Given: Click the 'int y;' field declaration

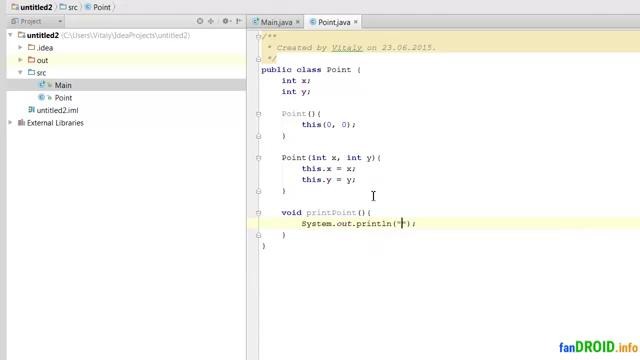Looking at the screenshot, I should (x=296, y=92).
